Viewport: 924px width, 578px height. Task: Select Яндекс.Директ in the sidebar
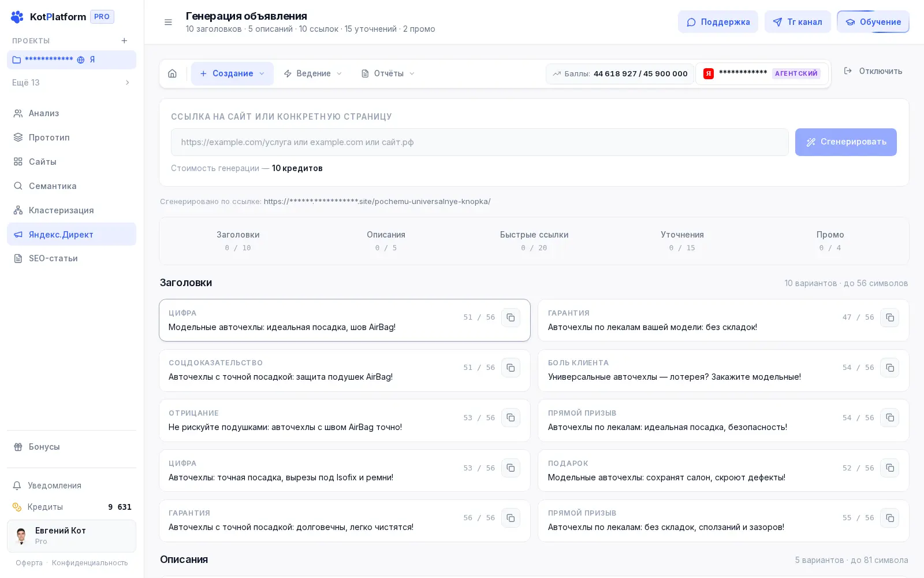(72, 234)
